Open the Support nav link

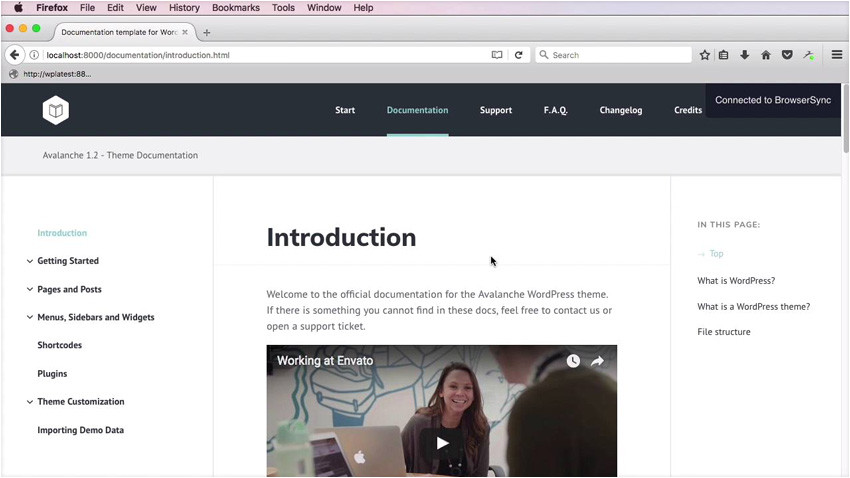coord(495,110)
